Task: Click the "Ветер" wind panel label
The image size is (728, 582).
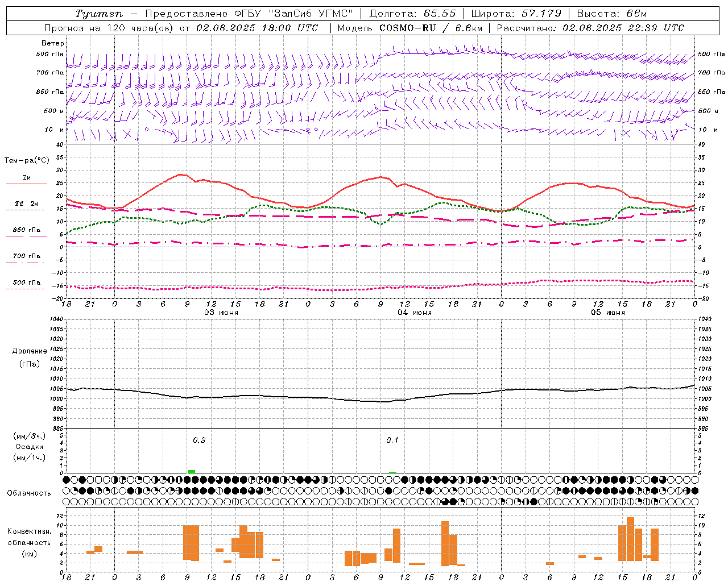Action: 53,43
